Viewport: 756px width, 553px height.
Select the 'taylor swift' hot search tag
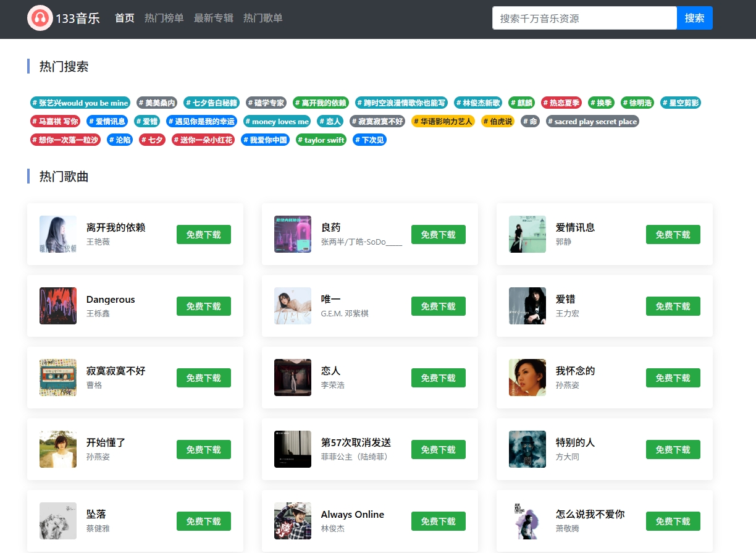point(321,140)
